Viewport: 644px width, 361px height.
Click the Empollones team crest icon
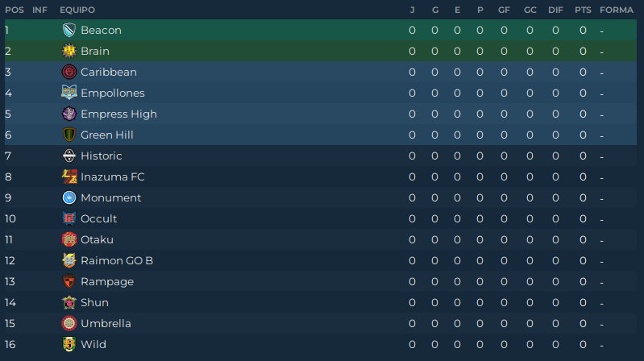tap(69, 93)
